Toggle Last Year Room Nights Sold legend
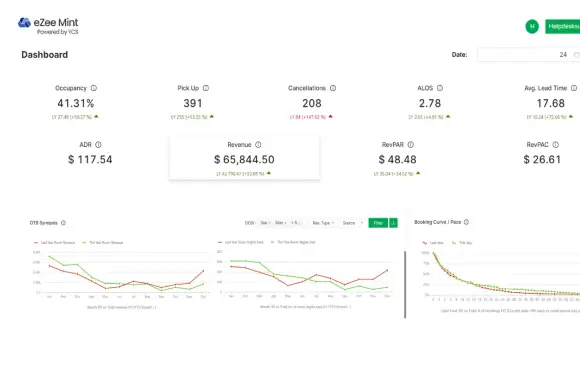580x380 pixels. tap(240, 242)
